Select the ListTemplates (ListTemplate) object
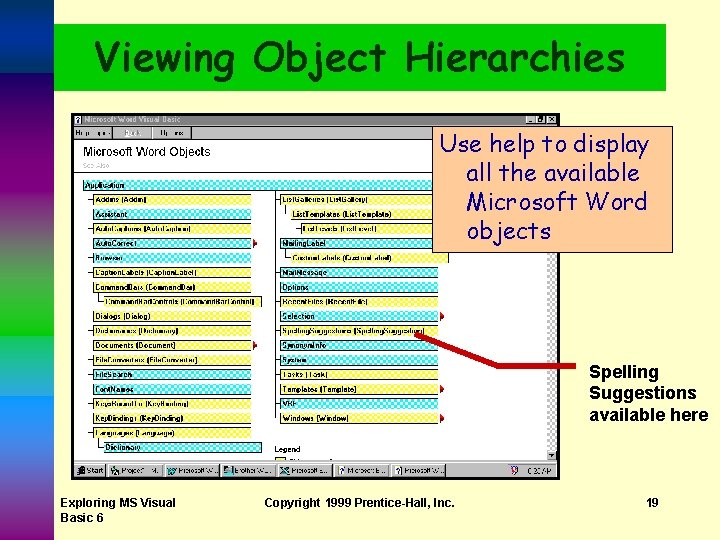This screenshot has width=720, height=540. pyautogui.click(x=361, y=214)
